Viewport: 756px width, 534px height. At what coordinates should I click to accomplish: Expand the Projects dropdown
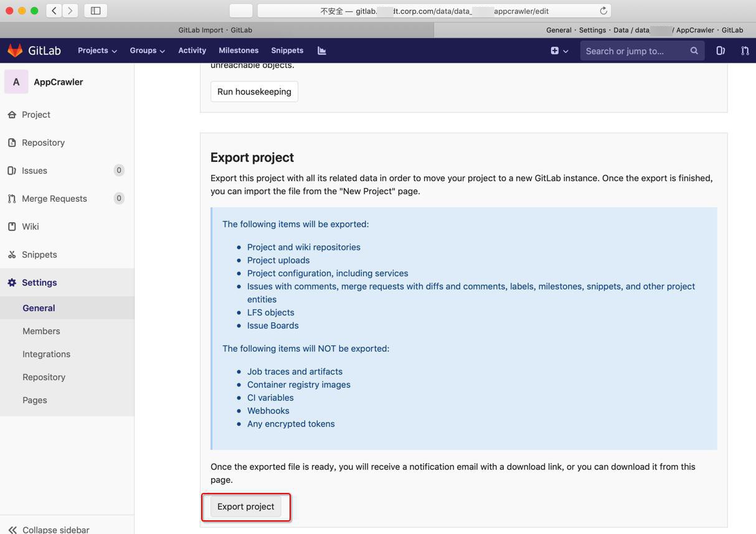coord(97,50)
